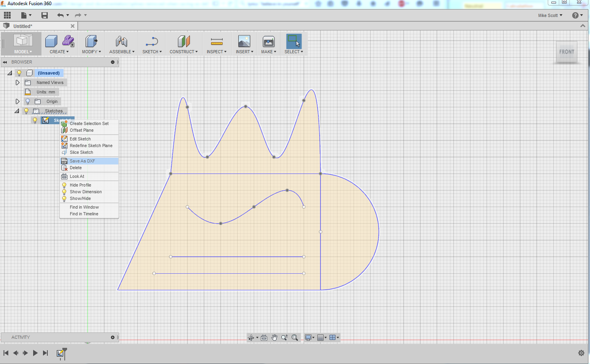The height and width of the screenshot is (364, 590).
Task: Open the Orbit navigation tool
Action: pyautogui.click(x=251, y=338)
